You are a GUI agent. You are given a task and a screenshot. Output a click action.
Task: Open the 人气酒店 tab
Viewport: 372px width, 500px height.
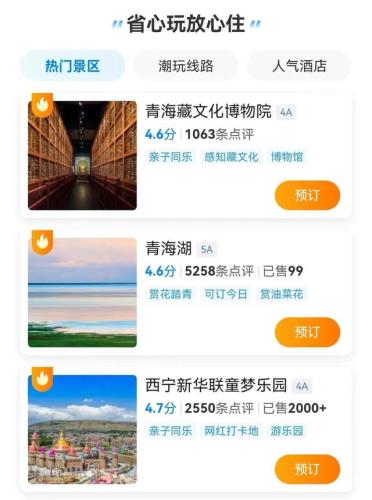pyautogui.click(x=299, y=66)
